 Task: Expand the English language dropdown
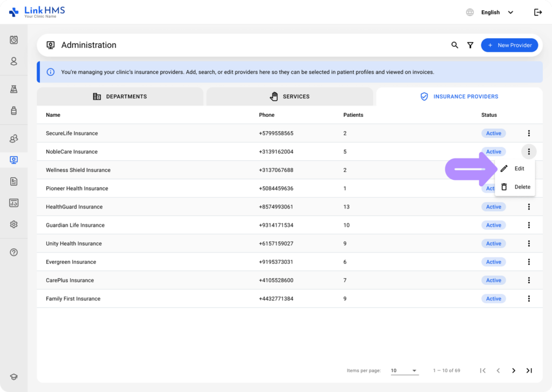[x=497, y=12]
